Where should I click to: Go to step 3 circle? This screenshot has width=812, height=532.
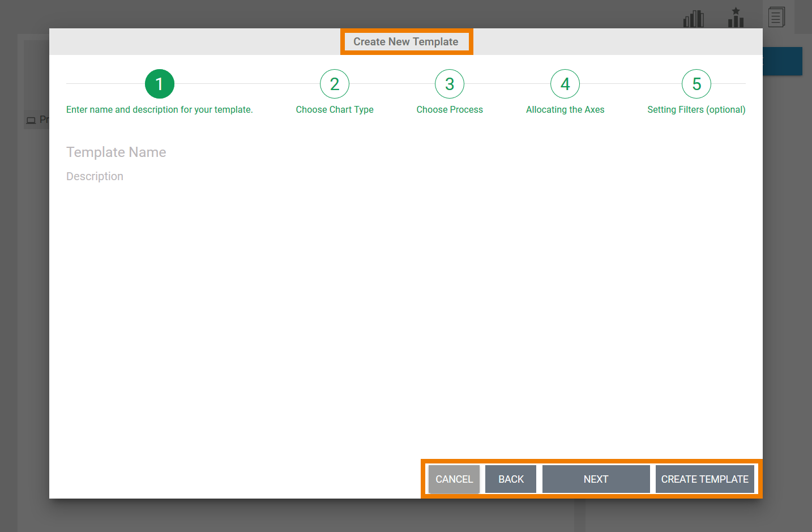click(450, 84)
